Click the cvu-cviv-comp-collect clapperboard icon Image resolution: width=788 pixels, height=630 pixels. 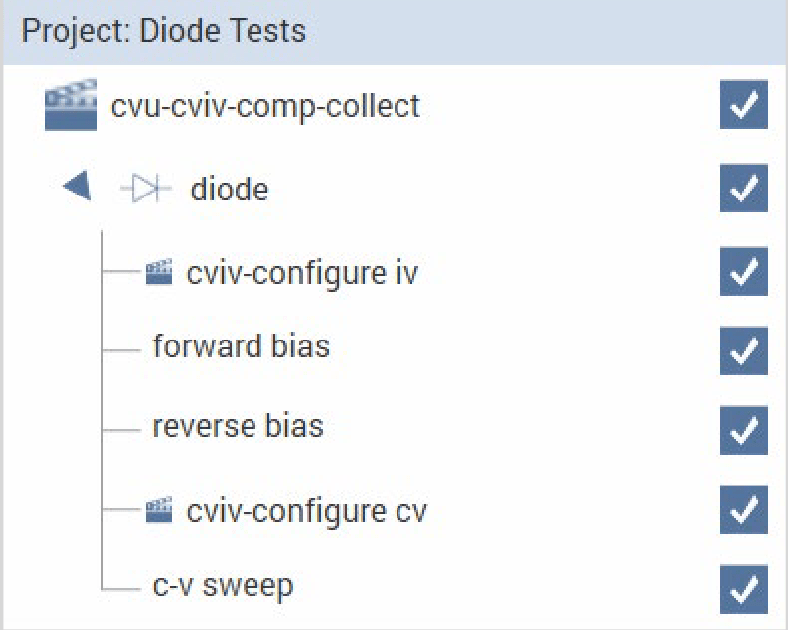(71, 107)
